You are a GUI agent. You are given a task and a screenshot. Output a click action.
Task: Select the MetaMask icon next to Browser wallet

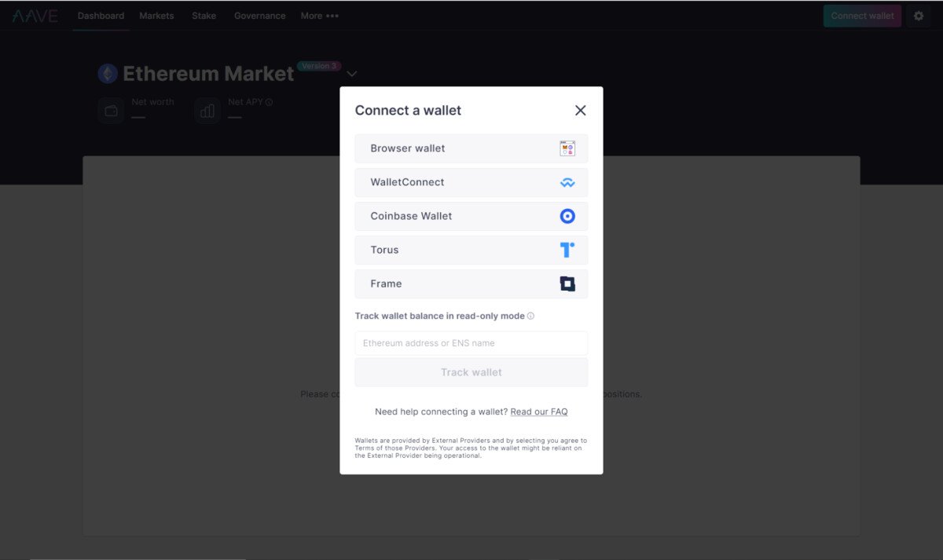(568, 148)
